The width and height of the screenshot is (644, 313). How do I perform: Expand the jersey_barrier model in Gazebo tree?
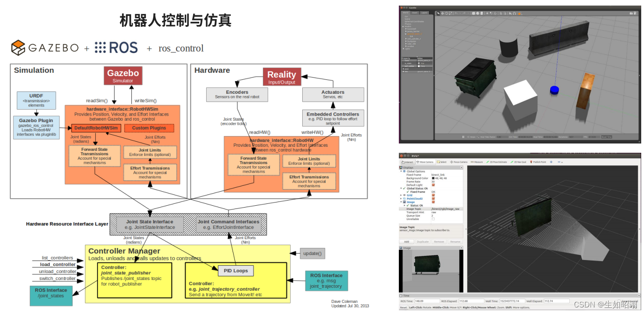pyautogui.click(x=406, y=32)
